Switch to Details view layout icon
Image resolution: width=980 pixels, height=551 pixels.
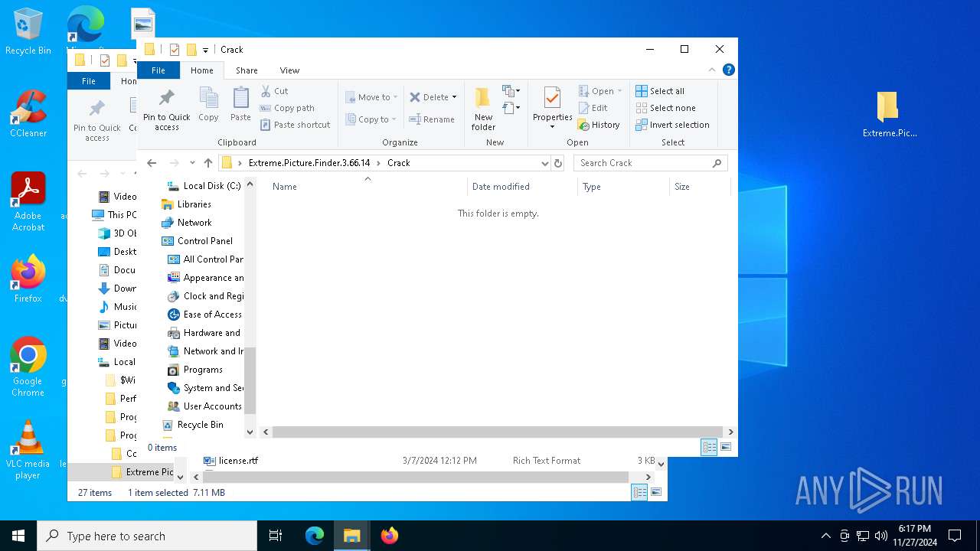709,447
